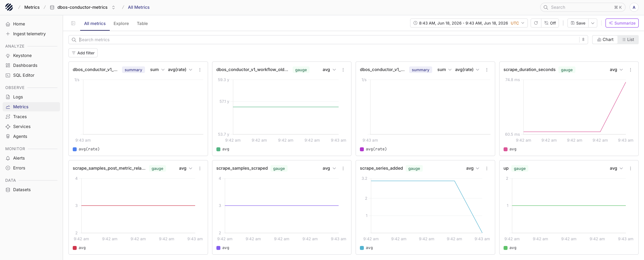Switch to Chart view
644x260 pixels.
(605, 39)
